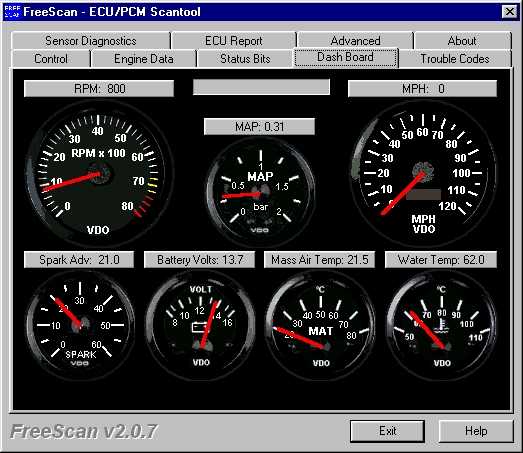Screen dimensions: 523x453
Task: Open the Advanced tab
Action: pyautogui.click(x=355, y=41)
